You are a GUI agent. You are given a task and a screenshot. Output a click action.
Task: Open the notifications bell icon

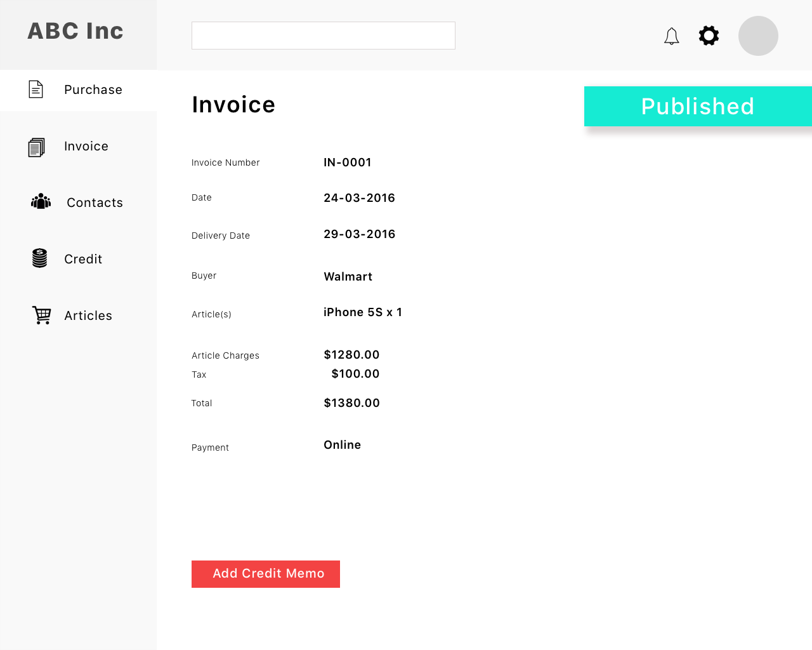[x=671, y=36]
